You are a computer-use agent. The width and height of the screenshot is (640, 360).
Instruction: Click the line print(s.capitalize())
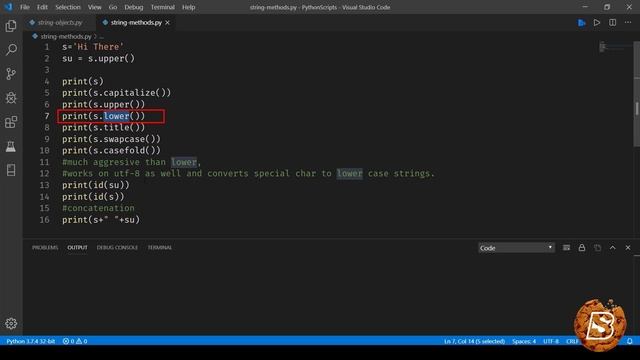click(116, 93)
